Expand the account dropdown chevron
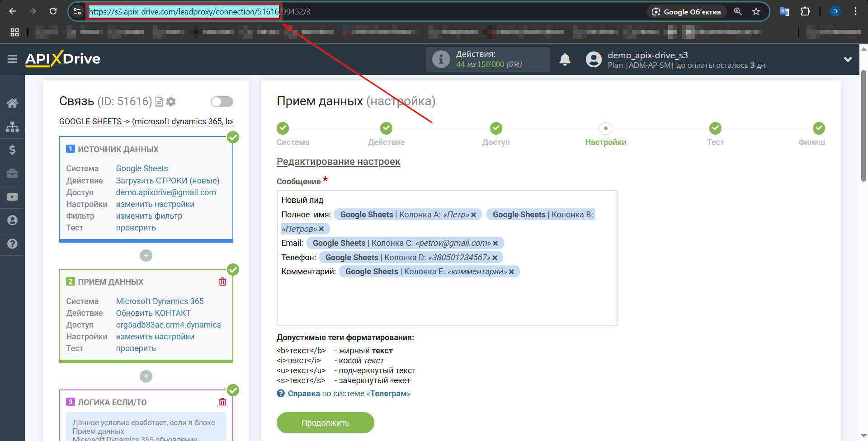 pyautogui.click(x=848, y=59)
